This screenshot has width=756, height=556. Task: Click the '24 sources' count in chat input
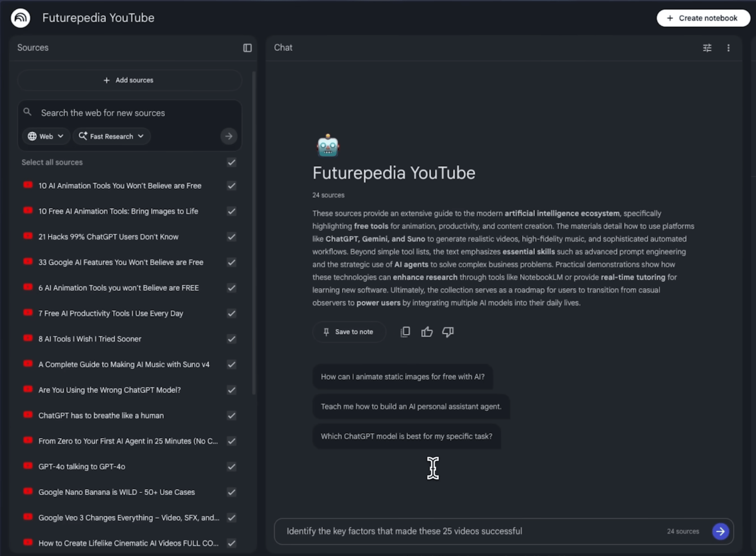[x=683, y=531]
